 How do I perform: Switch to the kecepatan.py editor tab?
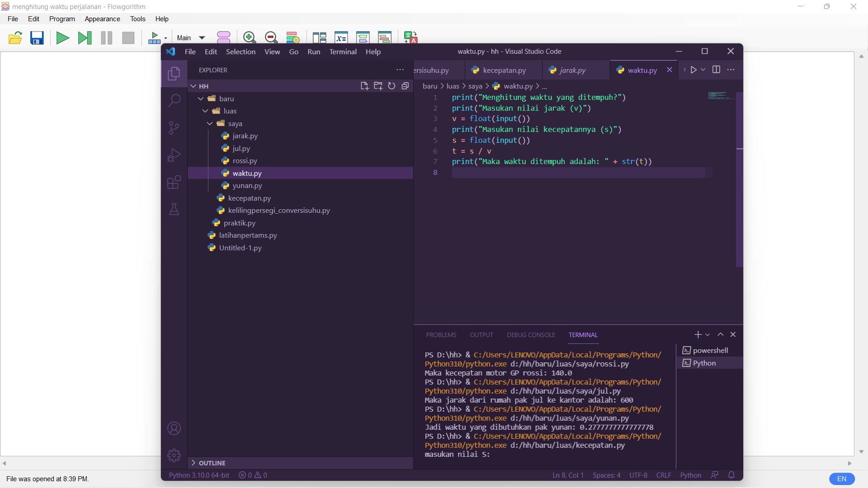click(x=505, y=70)
